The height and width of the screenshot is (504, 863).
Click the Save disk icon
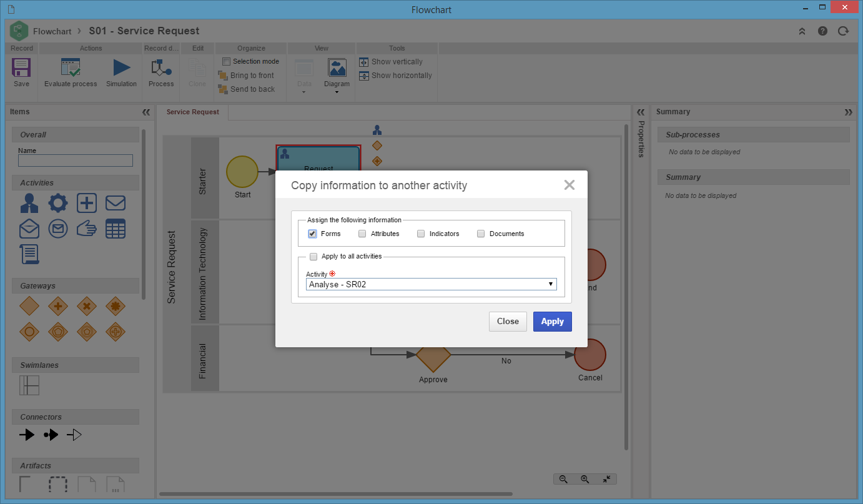tap(21, 67)
